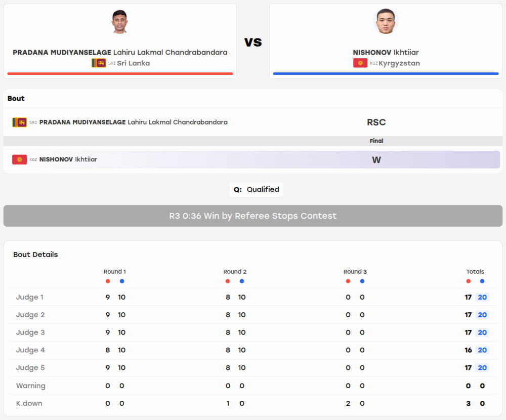Click the Kyrgyzstan flag in the NISHONOV Bout row
506x420 pixels.
point(19,159)
